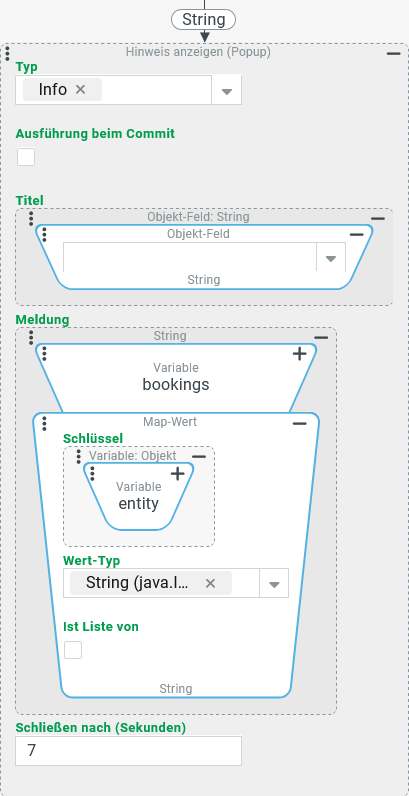
Task: Open the Objekt-Feld dropdown arrow
Action: [331, 258]
